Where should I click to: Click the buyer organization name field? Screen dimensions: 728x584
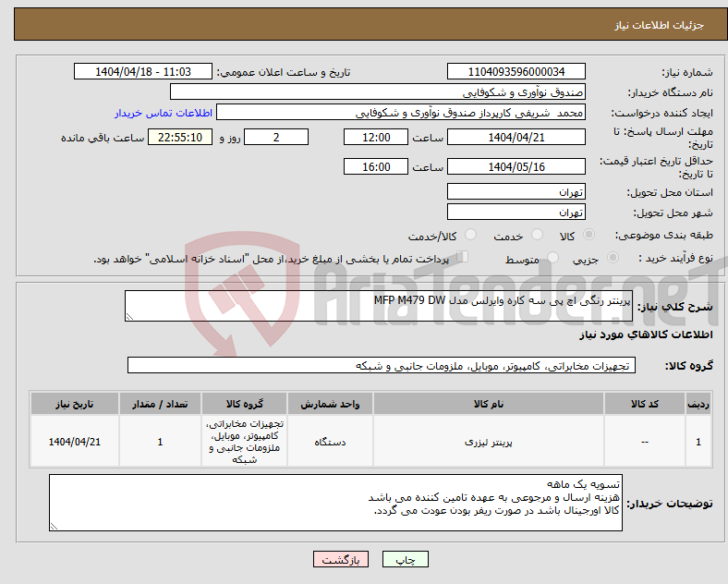click(x=378, y=91)
